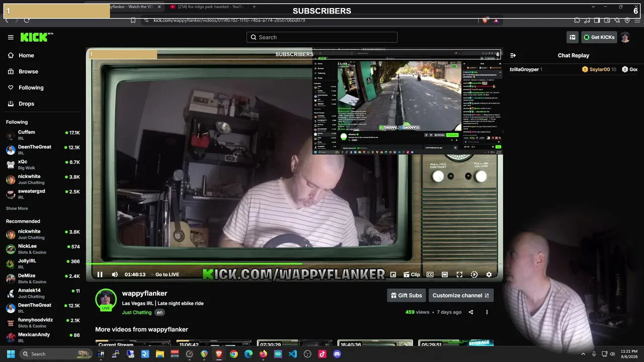Image resolution: width=644 pixels, height=362 pixels.
Task: Open JollyIRL recommended channel
Action: [x=43, y=264]
